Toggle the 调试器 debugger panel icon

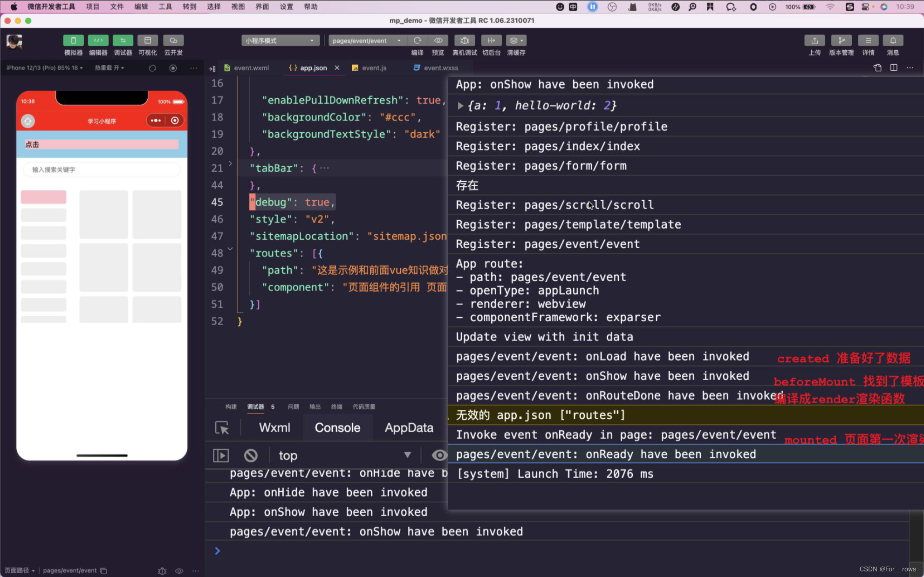click(x=123, y=41)
